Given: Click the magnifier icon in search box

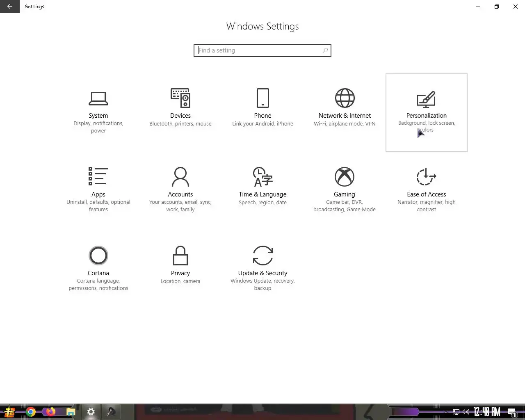Looking at the screenshot, I should pyautogui.click(x=325, y=50).
